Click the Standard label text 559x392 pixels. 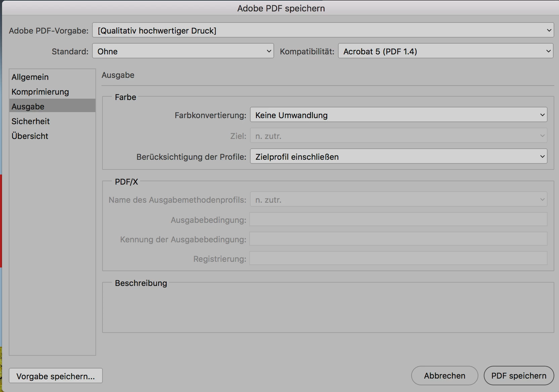(x=70, y=51)
